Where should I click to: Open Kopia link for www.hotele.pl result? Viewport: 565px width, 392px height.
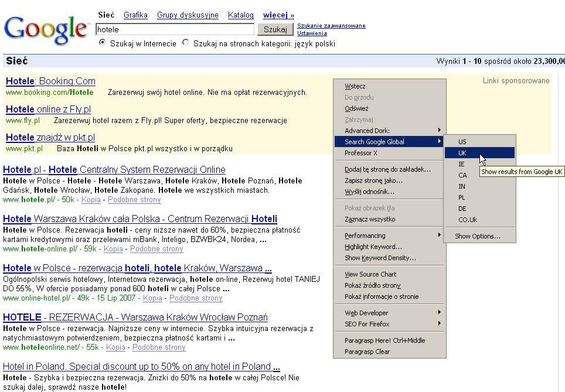point(91,200)
